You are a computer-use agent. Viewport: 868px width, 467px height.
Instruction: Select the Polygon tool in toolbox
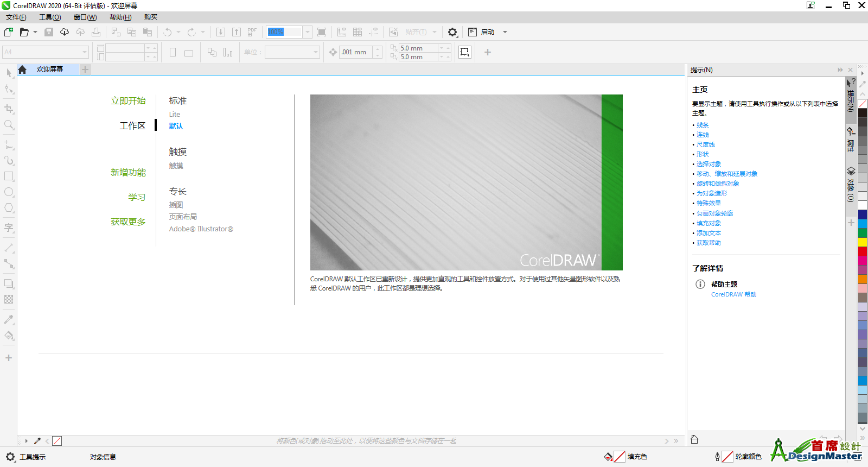(9, 208)
